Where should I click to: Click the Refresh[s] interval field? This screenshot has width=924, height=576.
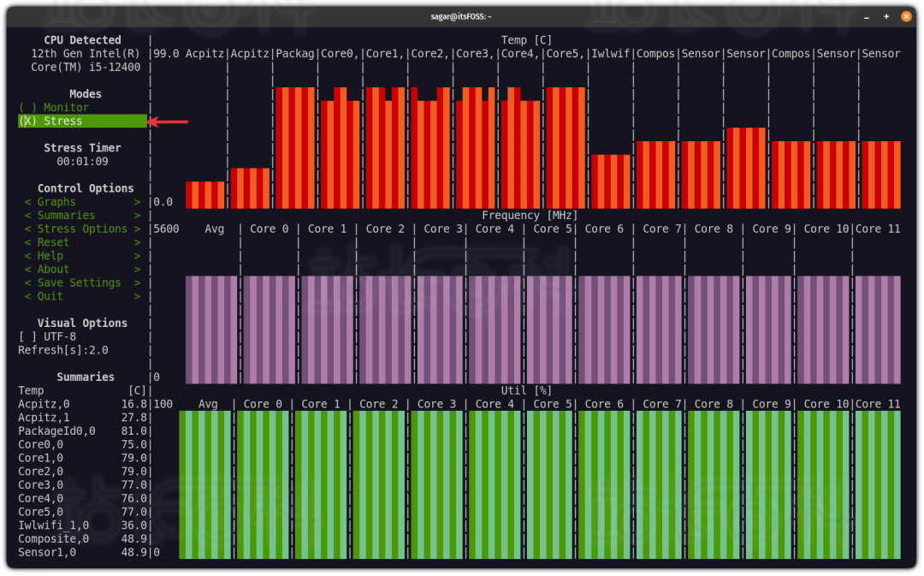point(63,350)
